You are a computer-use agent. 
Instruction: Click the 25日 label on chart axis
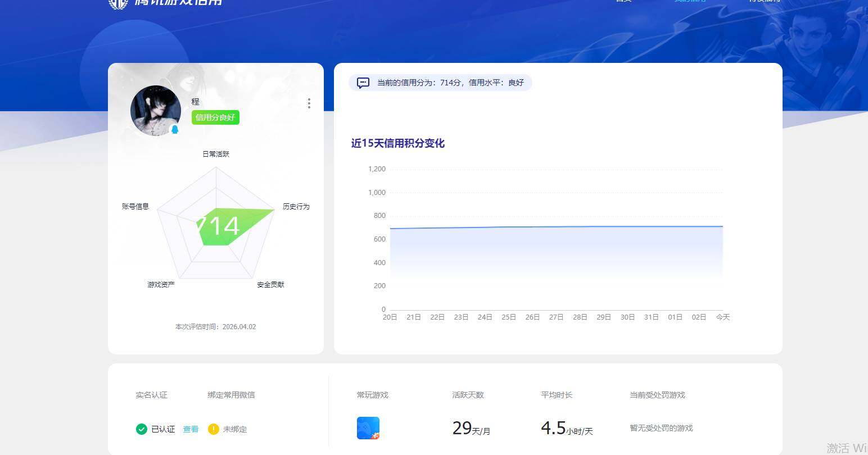[x=509, y=317]
